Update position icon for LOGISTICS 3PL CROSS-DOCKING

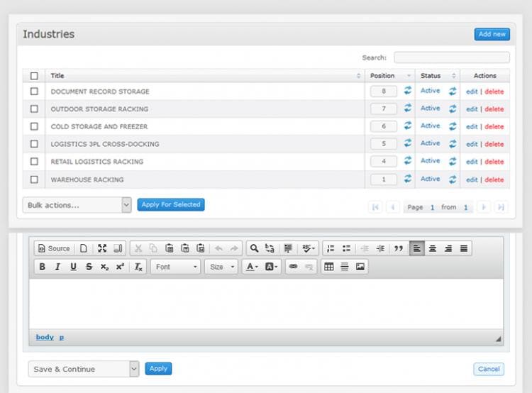click(x=407, y=143)
